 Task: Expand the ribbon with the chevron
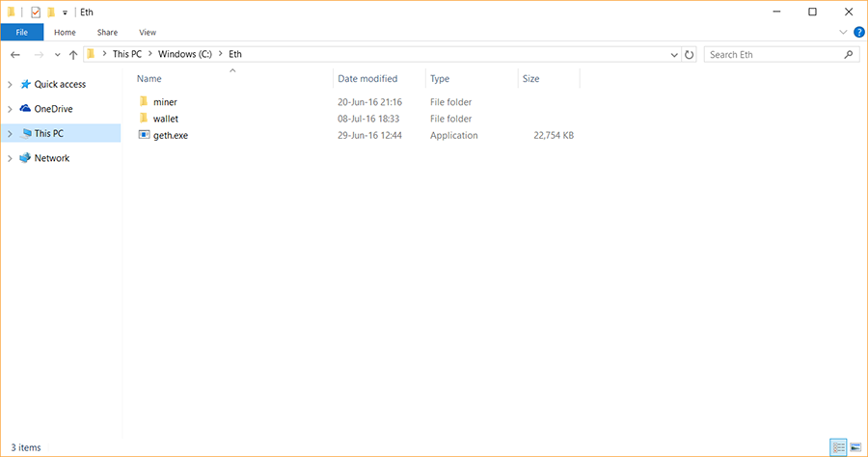click(x=843, y=32)
